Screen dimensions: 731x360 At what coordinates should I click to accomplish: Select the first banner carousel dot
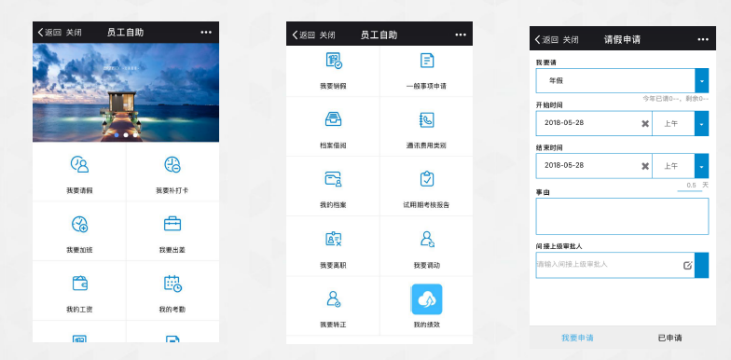[x=117, y=135]
